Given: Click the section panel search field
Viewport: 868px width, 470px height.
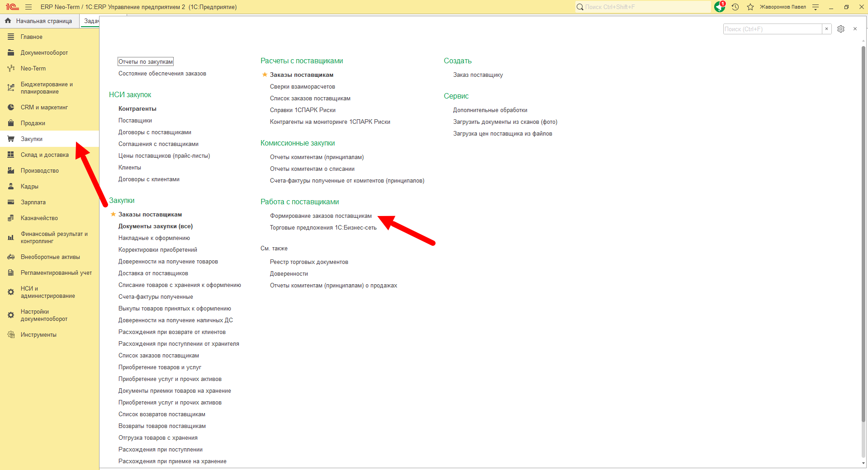Looking at the screenshot, I should [x=773, y=29].
